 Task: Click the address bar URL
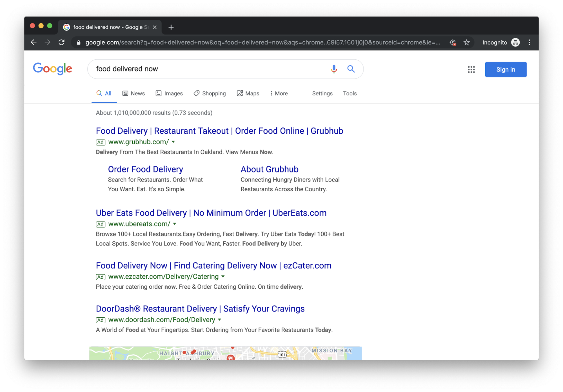coord(262,42)
